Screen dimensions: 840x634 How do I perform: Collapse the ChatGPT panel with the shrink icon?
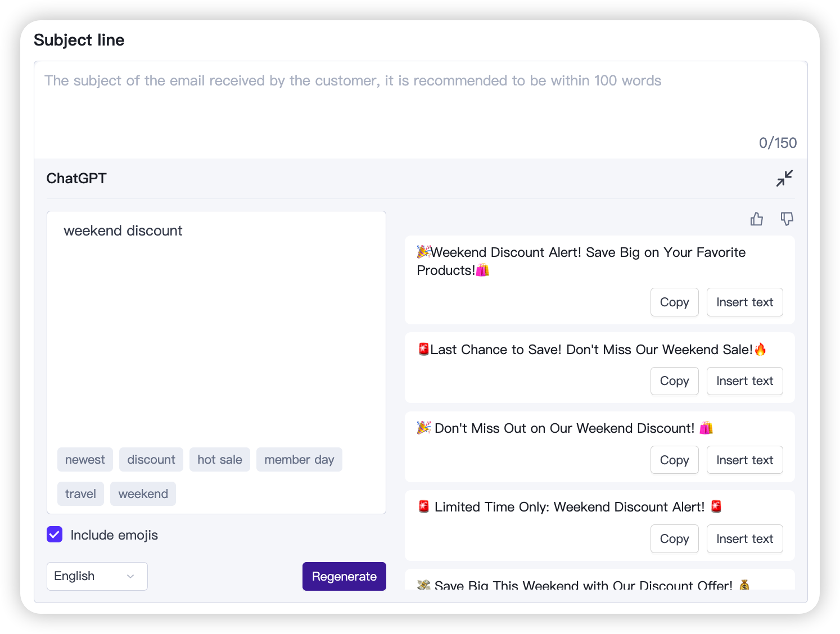784,178
